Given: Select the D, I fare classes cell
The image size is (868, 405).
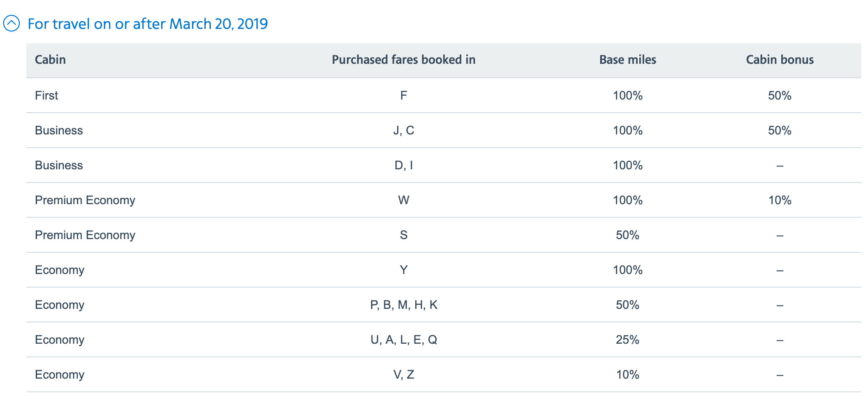Looking at the screenshot, I should coord(403,165).
